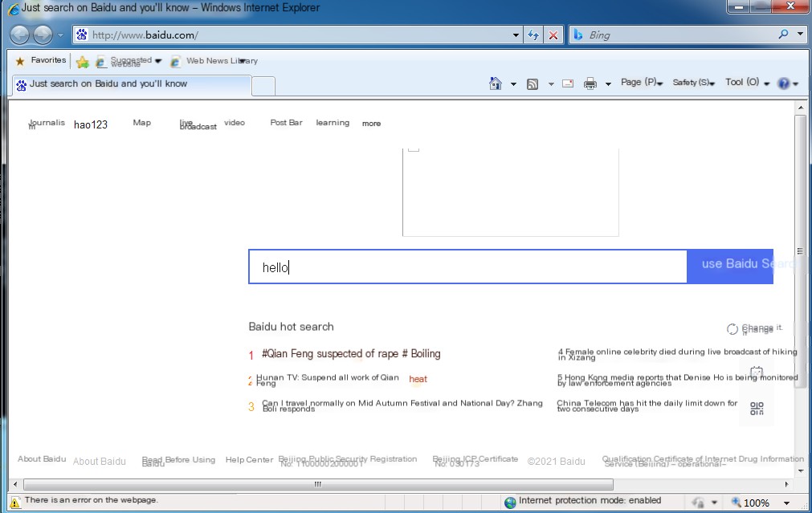
Task: Go to the home page via Home icon
Action: pyautogui.click(x=496, y=83)
